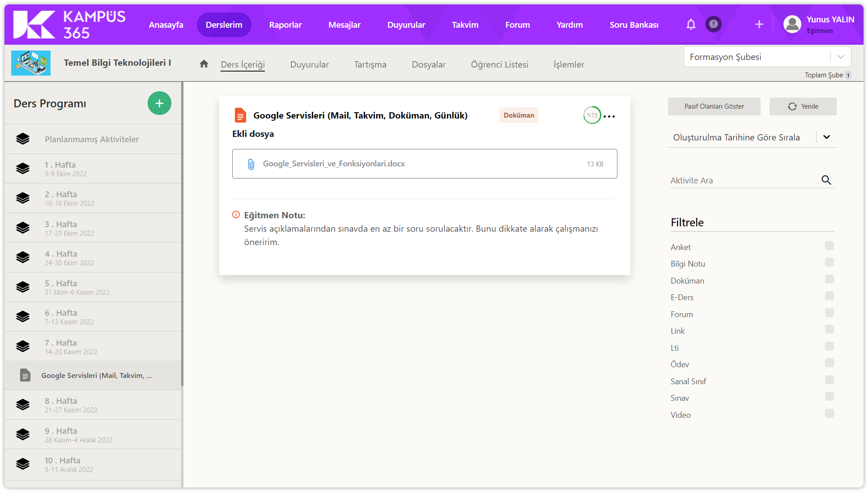Click the notification bell icon
Viewport: 868px width, 492px height.
691,25
